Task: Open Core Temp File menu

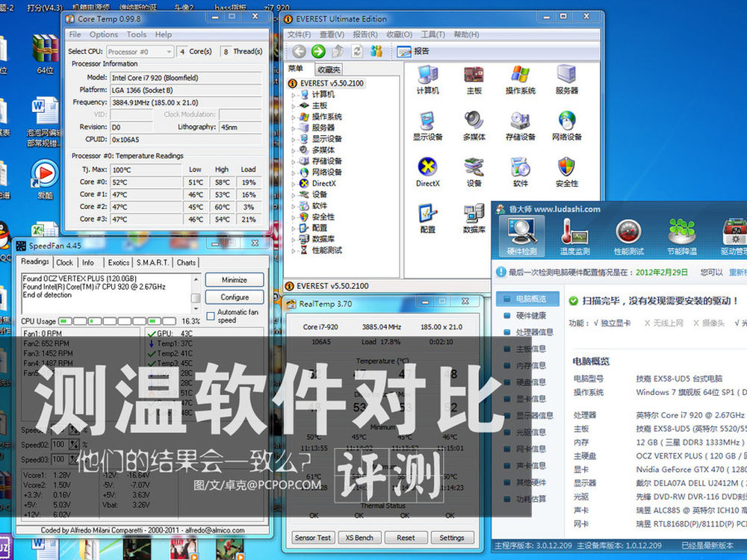Action: pyautogui.click(x=75, y=34)
